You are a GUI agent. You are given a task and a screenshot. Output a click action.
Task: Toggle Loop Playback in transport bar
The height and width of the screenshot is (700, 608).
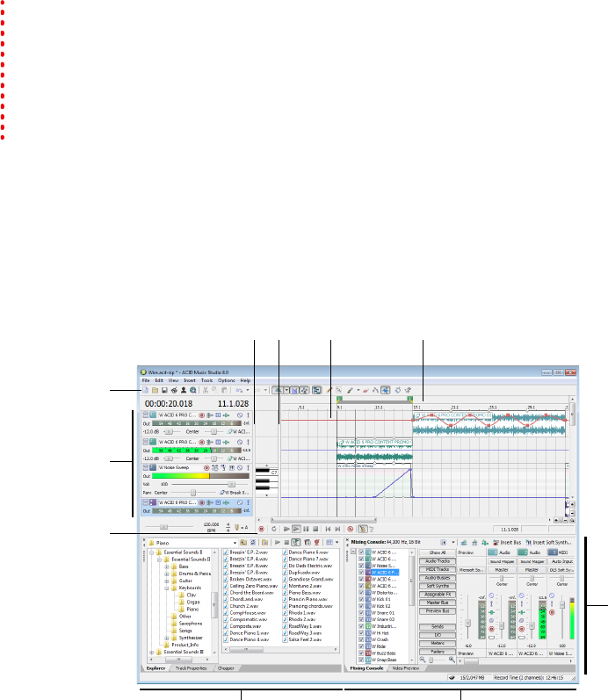tap(274, 529)
